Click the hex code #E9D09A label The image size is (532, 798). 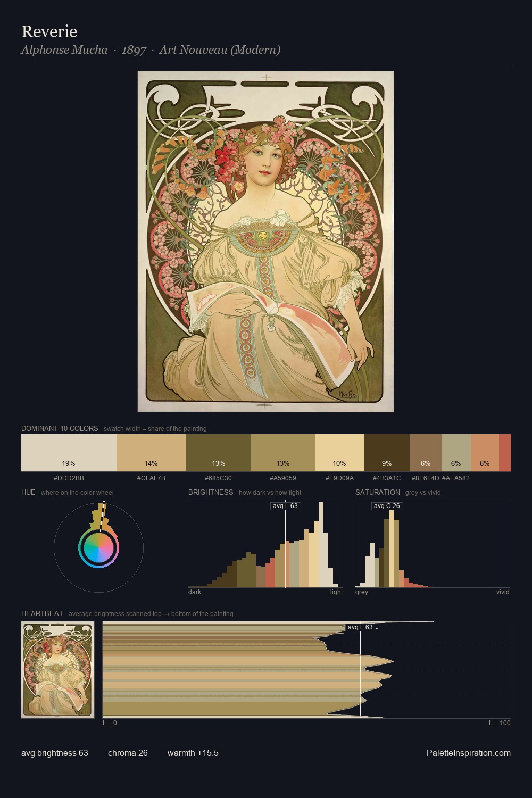339,478
